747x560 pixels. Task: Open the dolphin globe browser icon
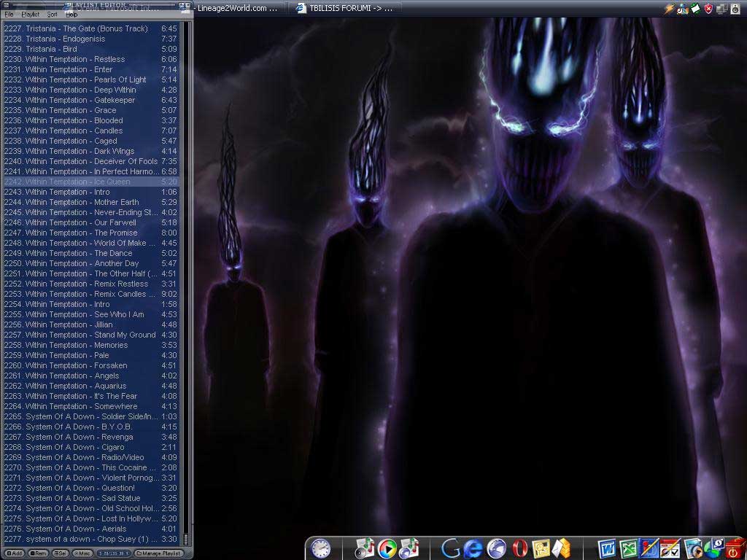(x=496, y=549)
